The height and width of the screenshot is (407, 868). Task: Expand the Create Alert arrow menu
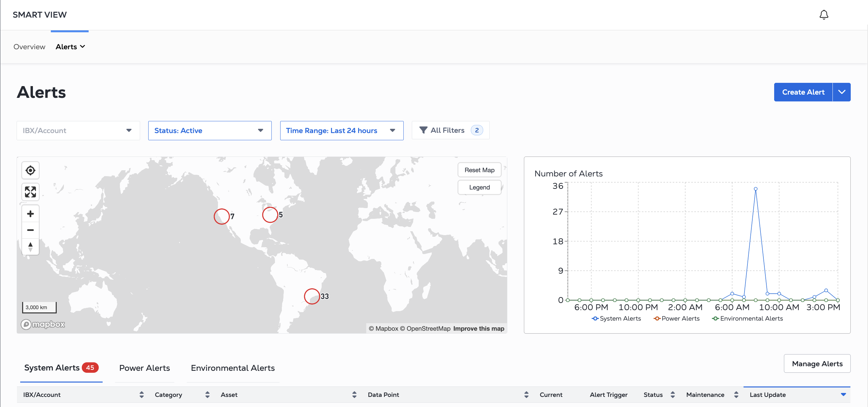pos(842,92)
